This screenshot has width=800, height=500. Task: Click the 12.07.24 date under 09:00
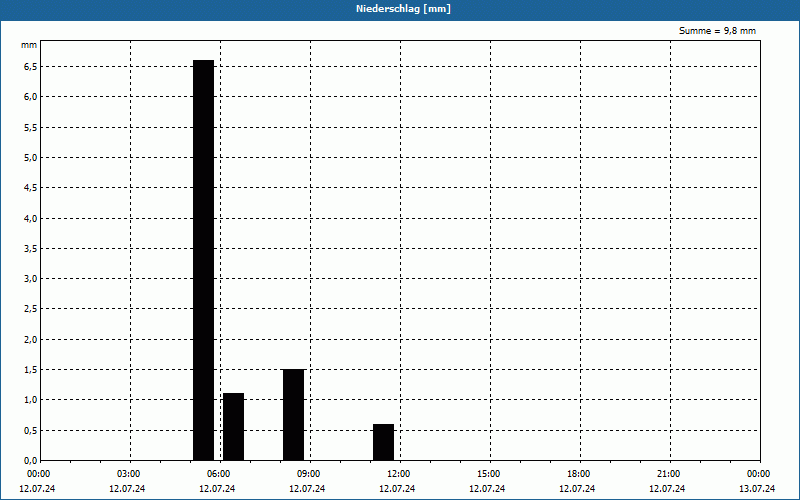pyautogui.click(x=307, y=489)
